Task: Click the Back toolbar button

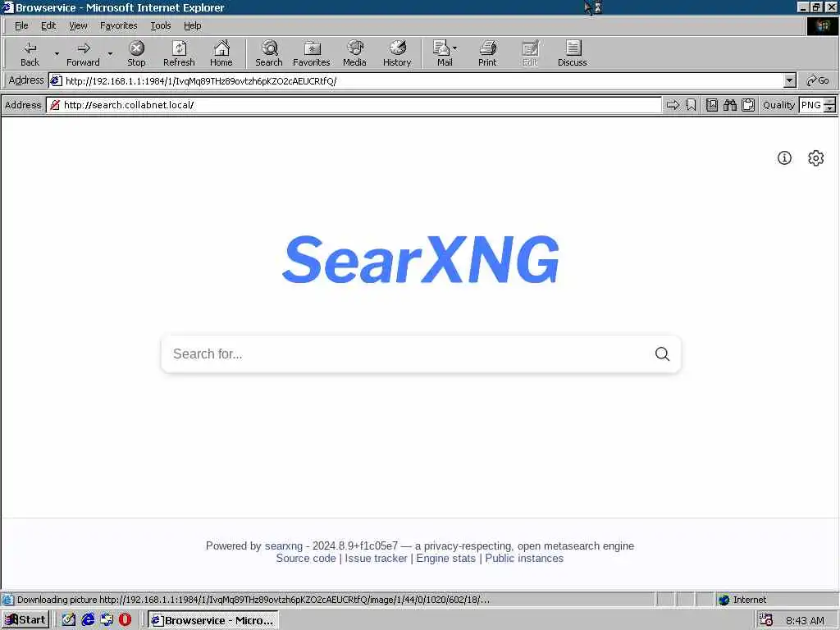Action: click(30, 53)
